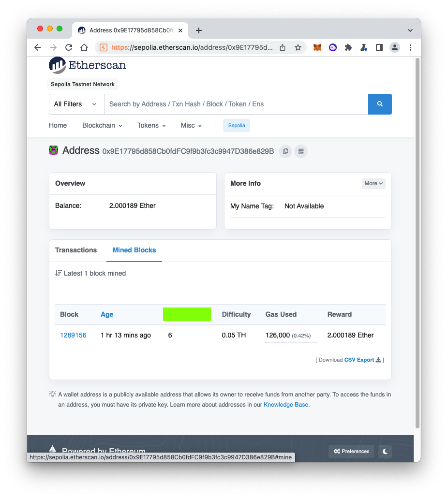Click the site security warning icon
This screenshot has height=498, width=448.
tap(103, 48)
